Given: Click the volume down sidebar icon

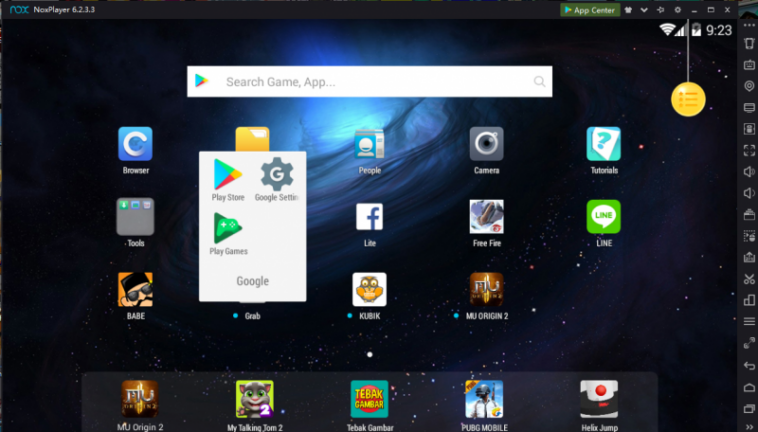Looking at the screenshot, I should [749, 193].
